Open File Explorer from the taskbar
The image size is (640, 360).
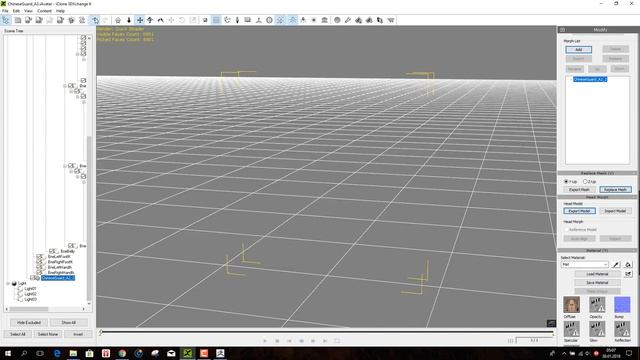tap(73, 353)
